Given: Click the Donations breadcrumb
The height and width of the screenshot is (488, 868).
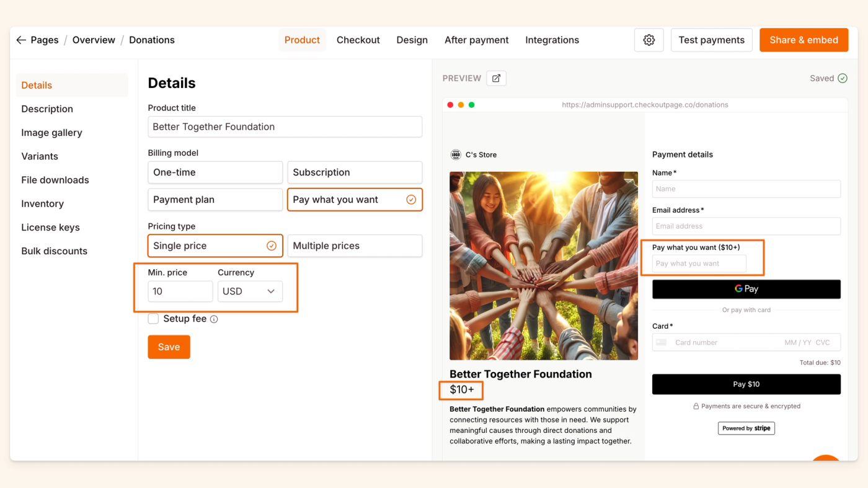Looking at the screenshot, I should tap(152, 40).
